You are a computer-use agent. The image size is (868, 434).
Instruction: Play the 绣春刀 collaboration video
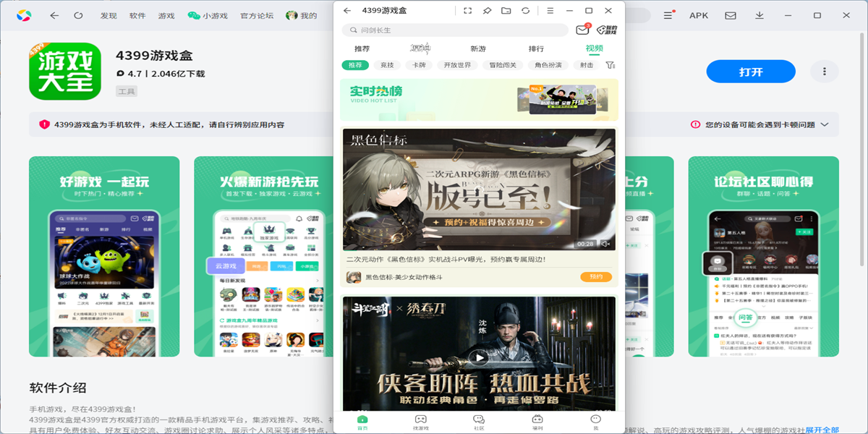coord(478,357)
